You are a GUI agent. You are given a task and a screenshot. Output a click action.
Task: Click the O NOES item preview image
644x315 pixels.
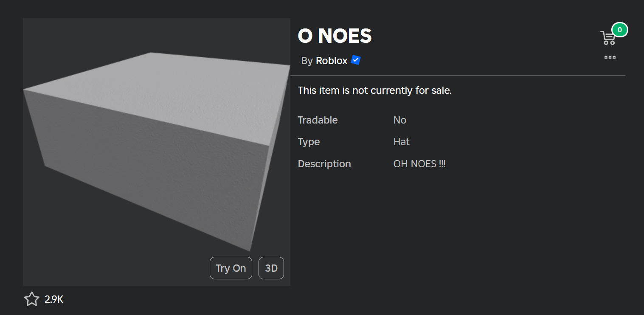157,152
